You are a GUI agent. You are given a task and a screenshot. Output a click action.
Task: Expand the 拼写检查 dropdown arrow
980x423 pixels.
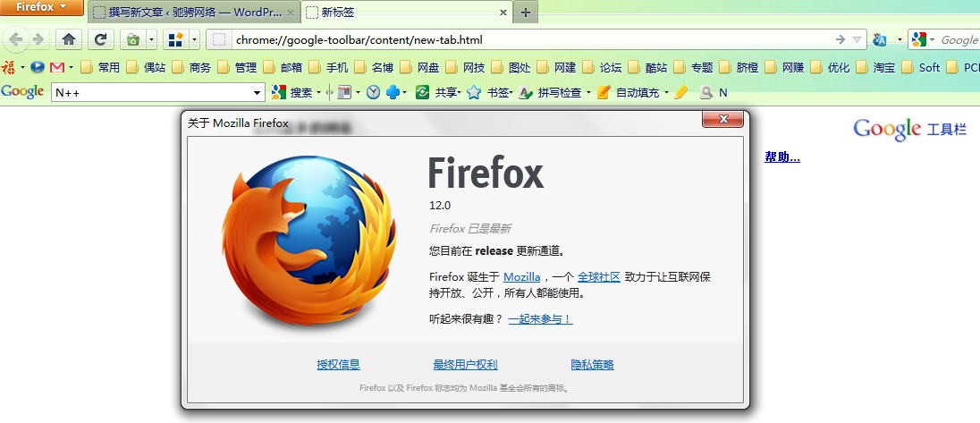tap(588, 92)
